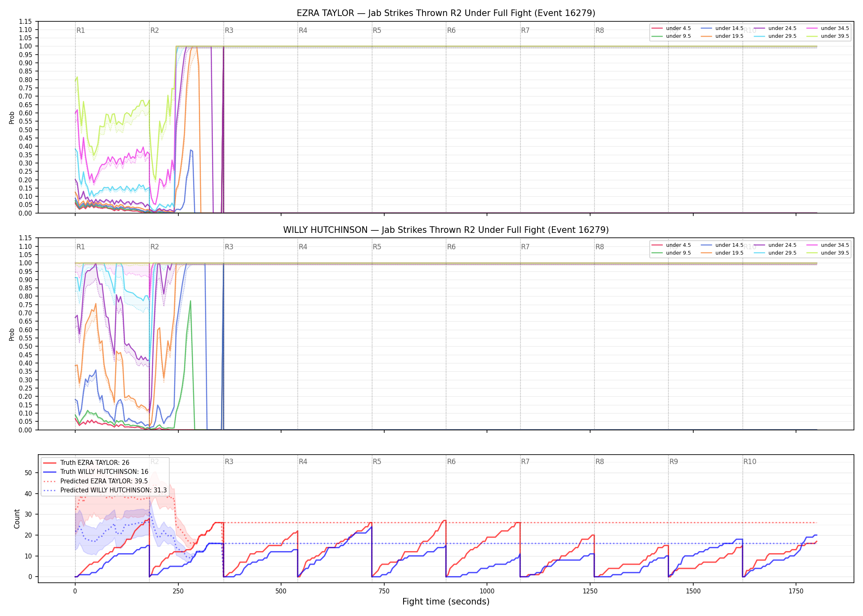Click the EZRA TAYLOR chart title
This screenshot has width=863, height=616.
click(x=446, y=13)
